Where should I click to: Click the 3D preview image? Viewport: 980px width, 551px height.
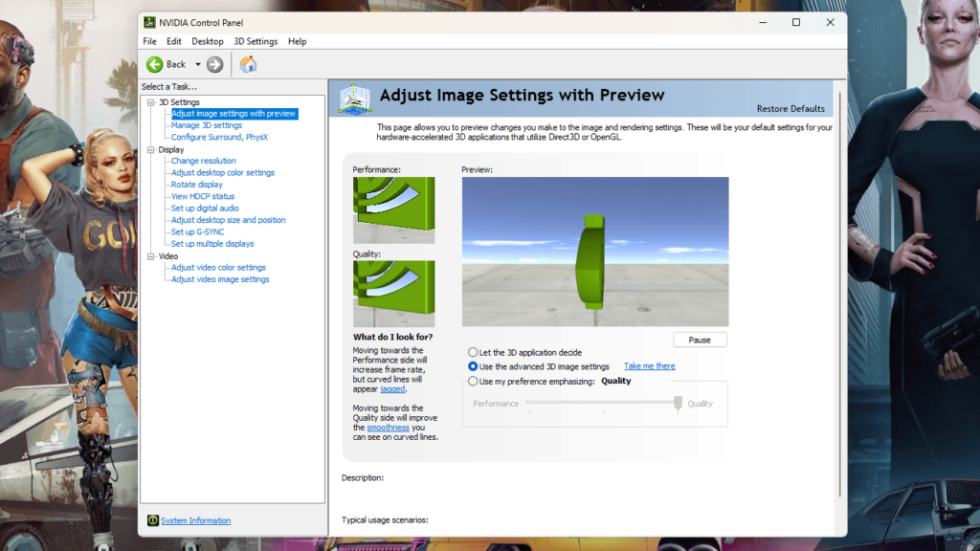tap(595, 252)
